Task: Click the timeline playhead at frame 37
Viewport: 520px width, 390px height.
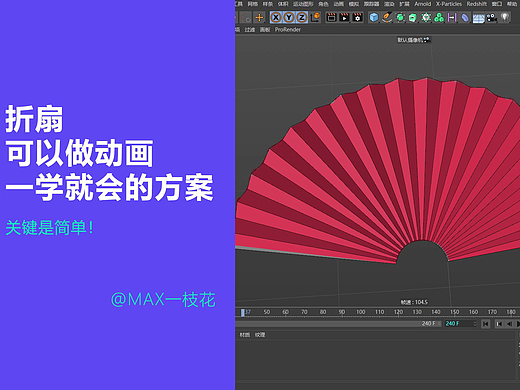Action: coord(243,312)
